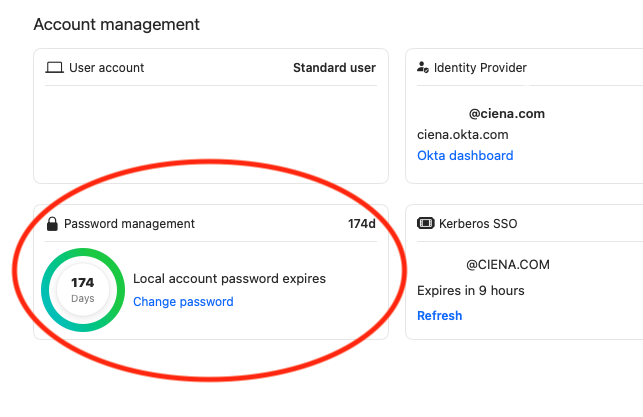Open the Okta dashboard link
This screenshot has height=417, width=643.
465,156
